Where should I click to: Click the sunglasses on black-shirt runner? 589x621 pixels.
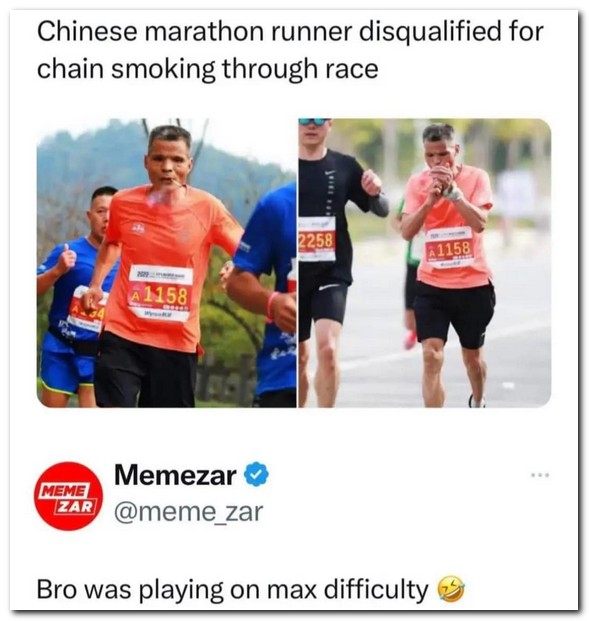point(314,121)
